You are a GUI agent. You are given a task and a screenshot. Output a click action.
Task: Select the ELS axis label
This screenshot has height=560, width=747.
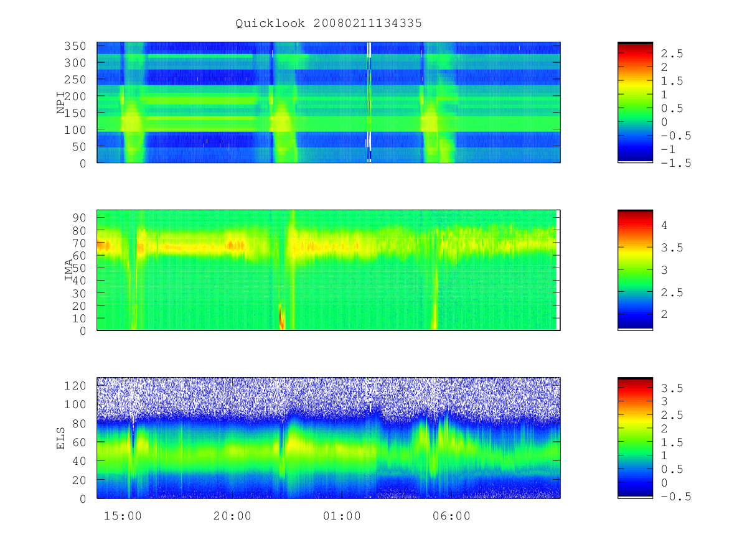61,438
